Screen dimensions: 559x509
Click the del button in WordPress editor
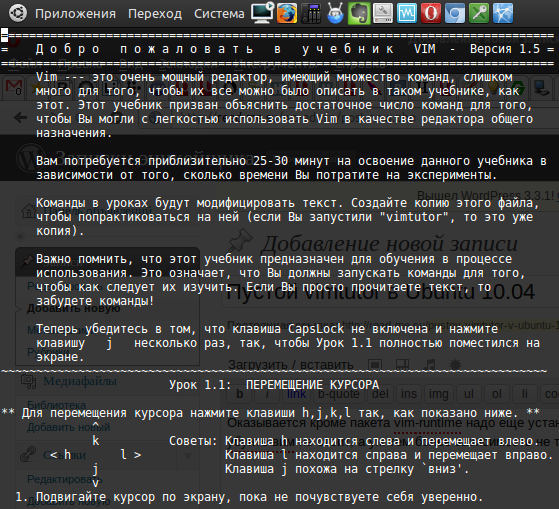coord(380,394)
